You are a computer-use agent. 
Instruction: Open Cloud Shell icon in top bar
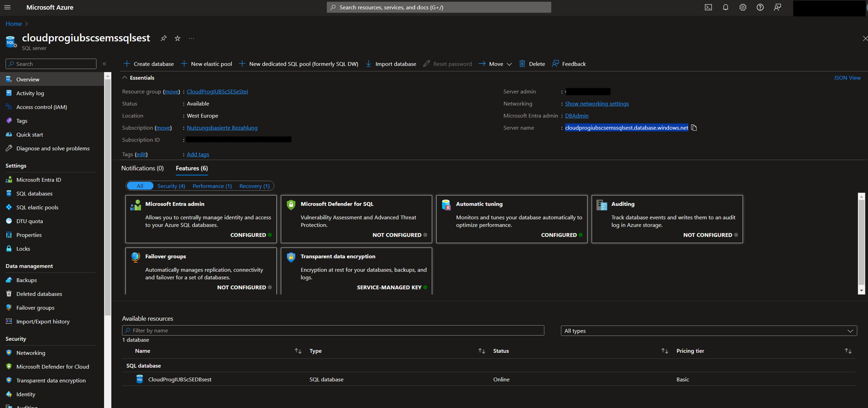coord(708,7)
